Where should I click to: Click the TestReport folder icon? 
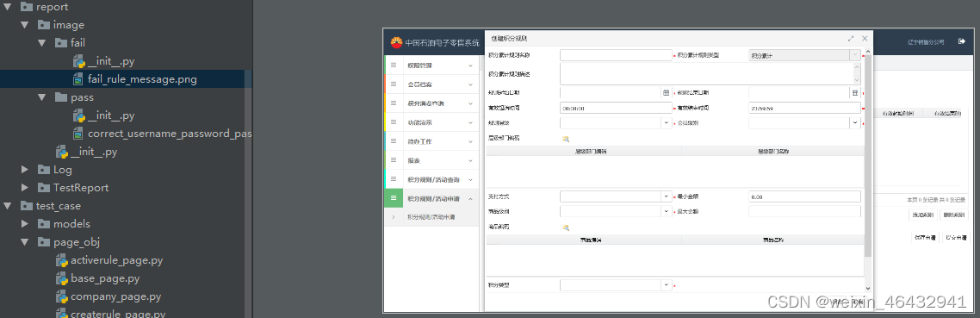(x=44, y=188)
